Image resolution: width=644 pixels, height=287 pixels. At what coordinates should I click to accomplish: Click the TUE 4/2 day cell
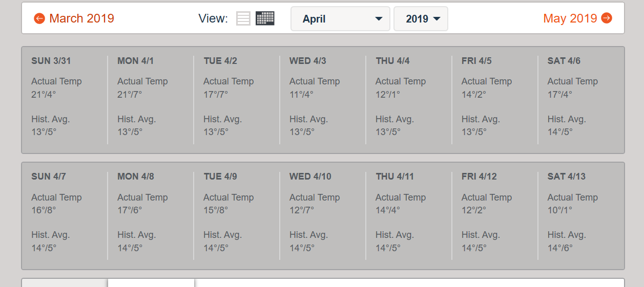(237, 100)
